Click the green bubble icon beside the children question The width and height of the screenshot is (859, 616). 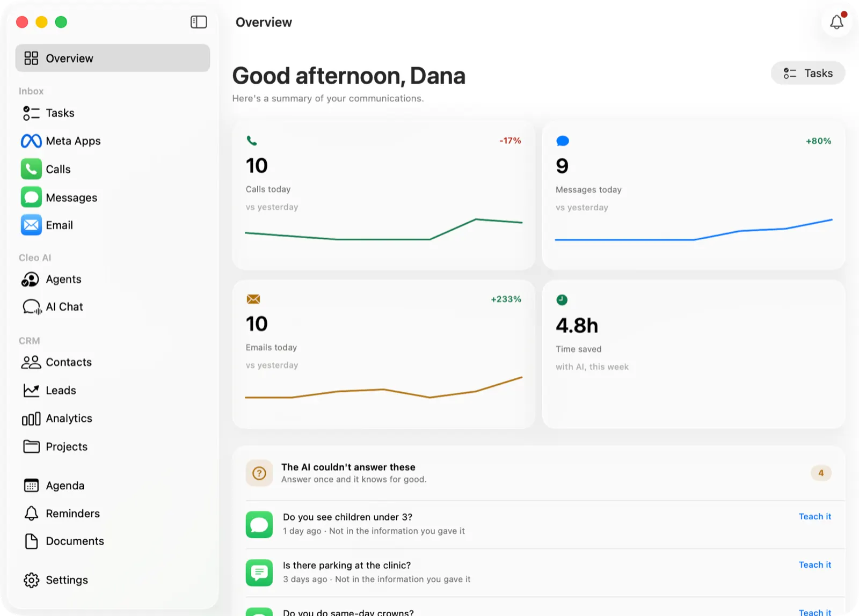[x=259, y=525]
